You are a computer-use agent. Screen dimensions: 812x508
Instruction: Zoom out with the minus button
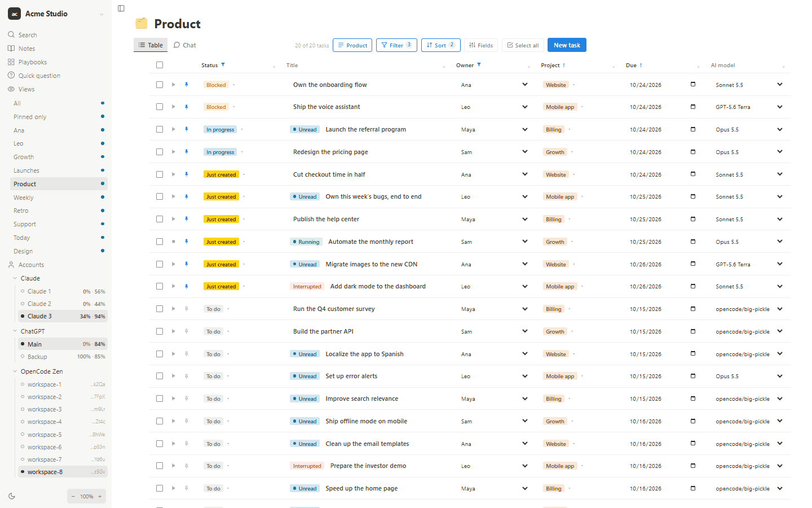(73, 496)
